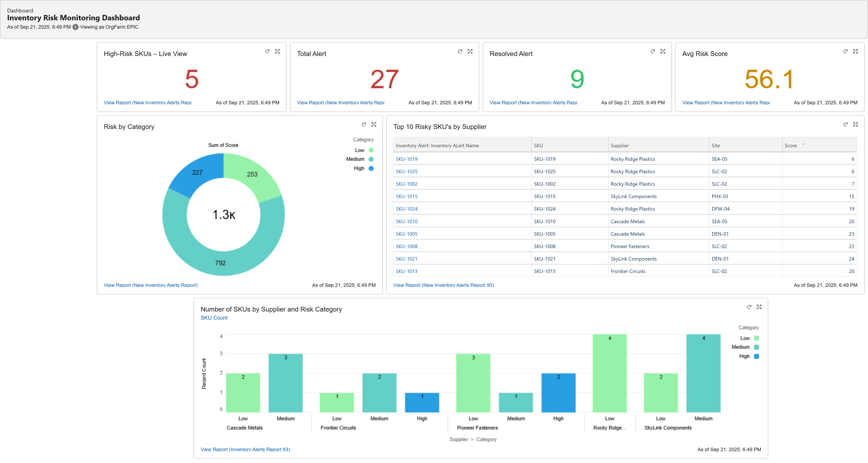868x463 pixels.
Task: Sort table by Site column header
Action: tap(716, 146)
